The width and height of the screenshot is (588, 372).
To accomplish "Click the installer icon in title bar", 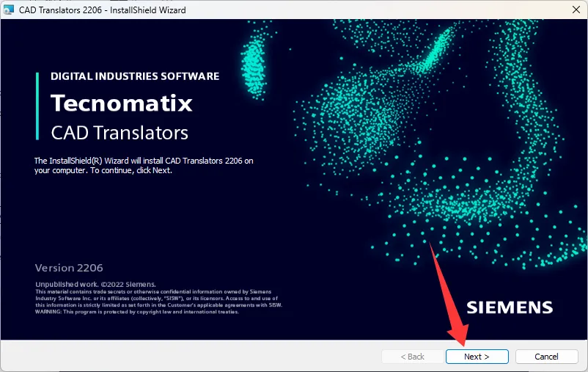I will click(x=9, y=10).
